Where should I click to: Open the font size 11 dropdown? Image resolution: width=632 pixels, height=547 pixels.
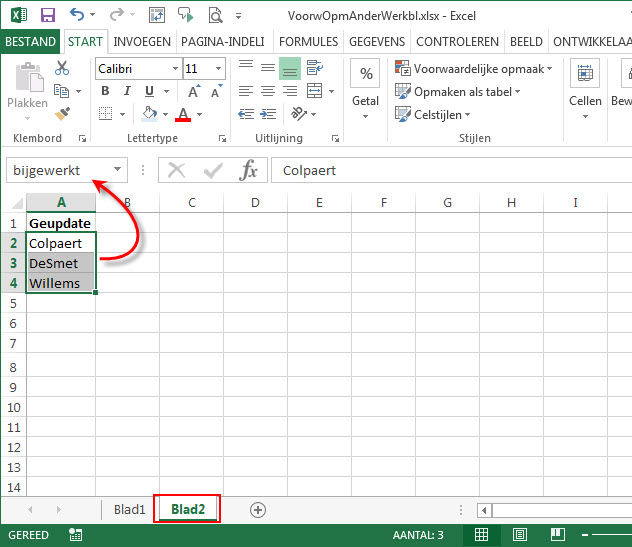point(218,68)
